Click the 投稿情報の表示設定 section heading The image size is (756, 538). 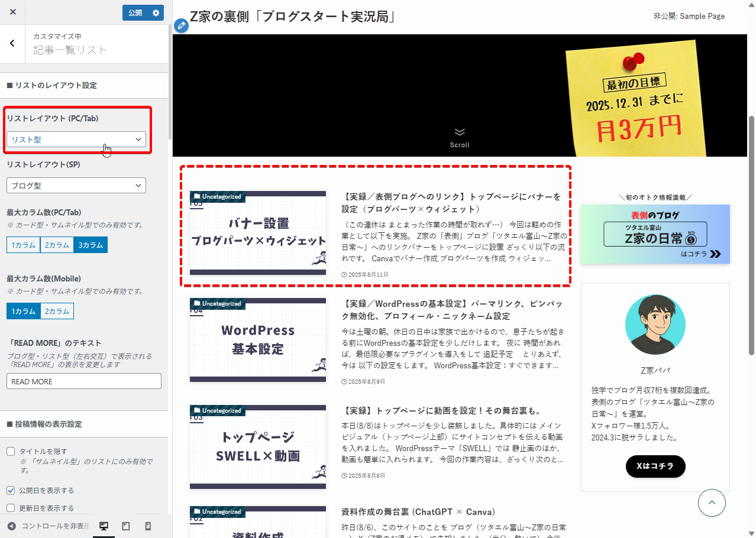[x=44, y=424]
